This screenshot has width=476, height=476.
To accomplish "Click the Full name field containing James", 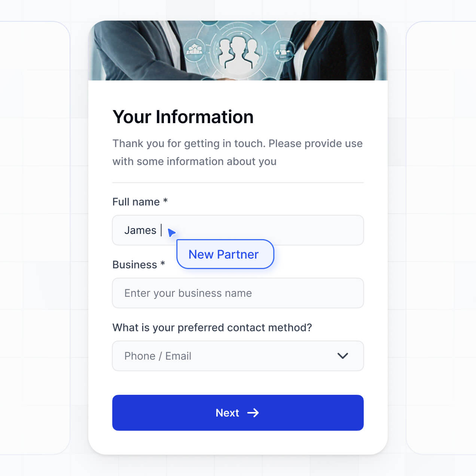I will coord(238,230).
